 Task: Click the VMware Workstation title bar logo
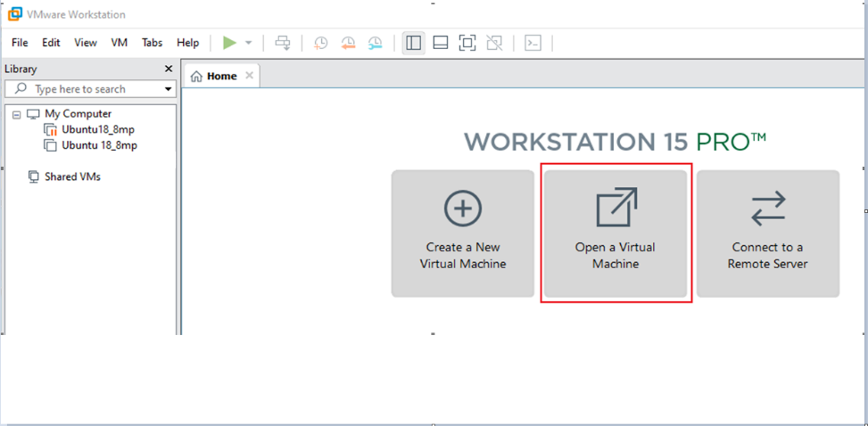(x=14, y=14)
